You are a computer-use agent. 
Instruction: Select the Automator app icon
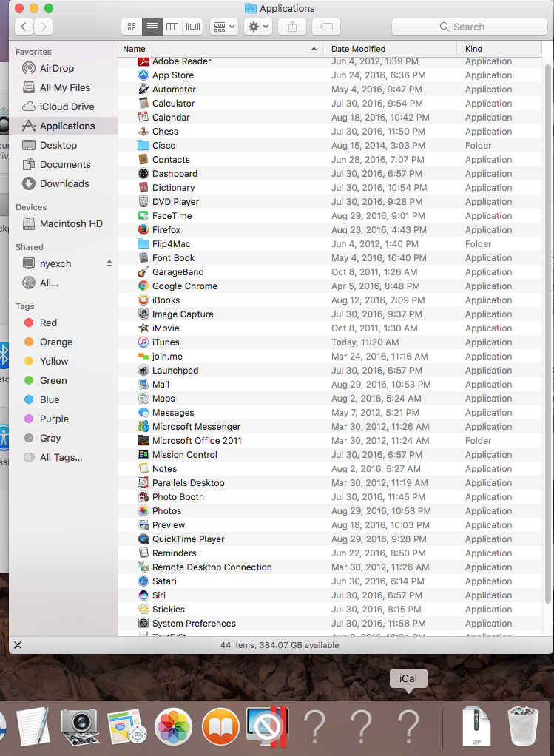pos(143,90)
